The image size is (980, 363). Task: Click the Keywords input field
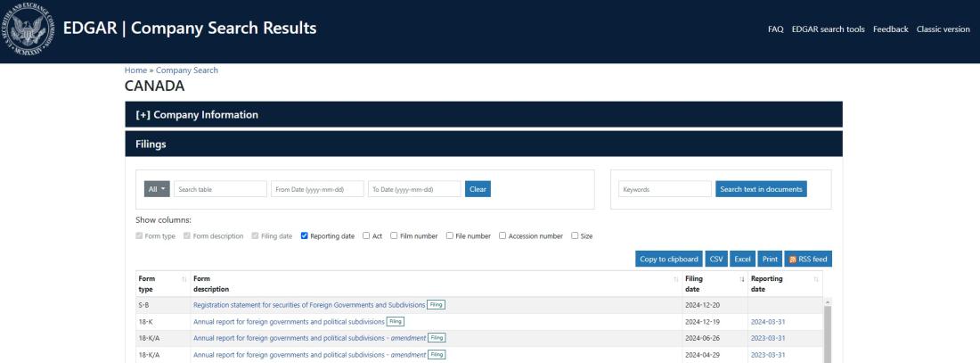tap(665, 189)
